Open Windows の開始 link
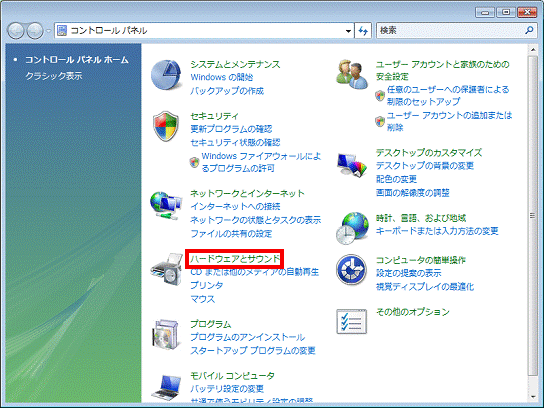544x408 pixels. 222,77
